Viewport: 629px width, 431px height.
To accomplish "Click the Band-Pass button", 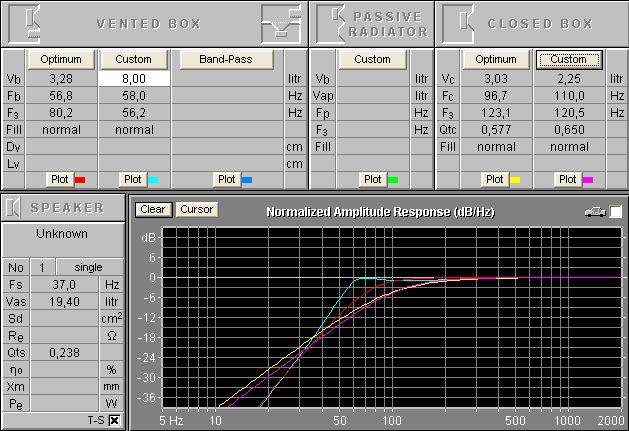I will (226, 59).
